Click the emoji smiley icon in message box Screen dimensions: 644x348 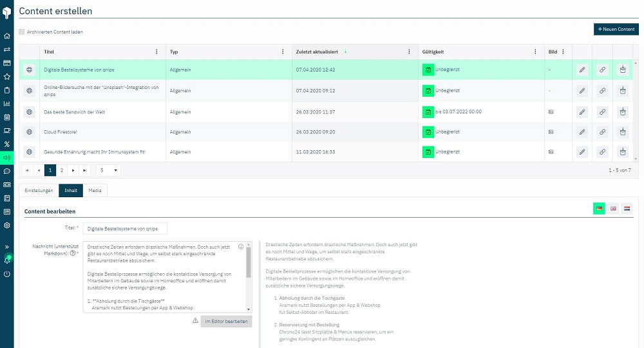[241, 246]
